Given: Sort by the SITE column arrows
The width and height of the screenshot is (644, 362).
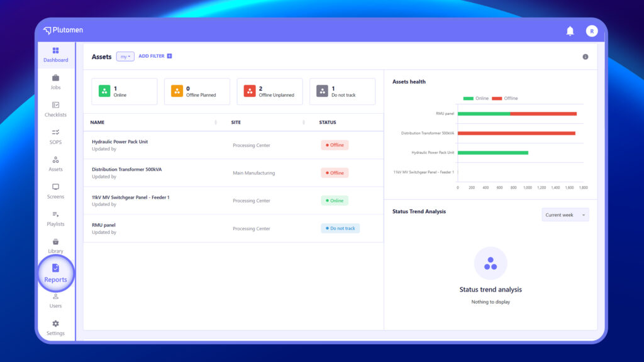Looking at the screenshot, I should (304, 123).
